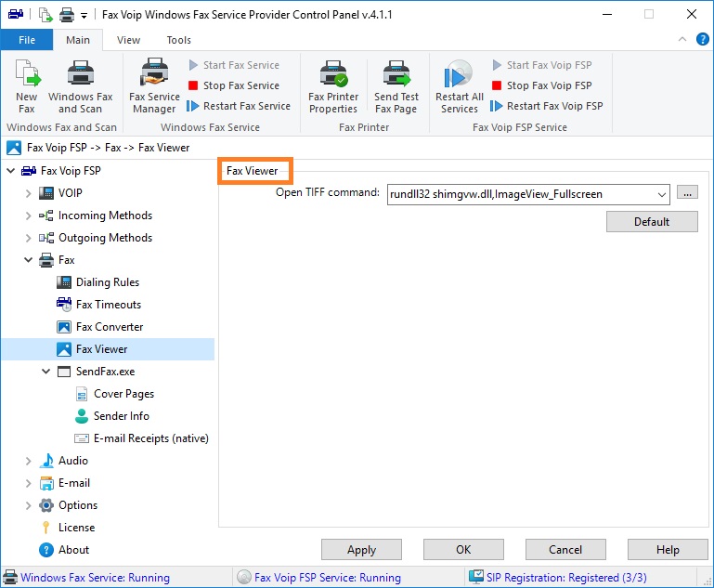Click quick access printer icon
The width and height of the screenshot is (714, 588).
click(x=67, y=15)
